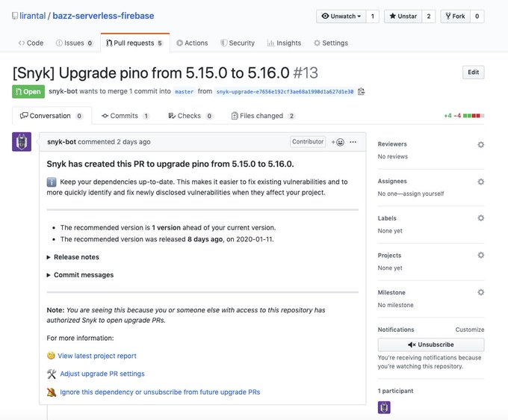The image size is (508, 420).
Task: Unstar the repository
Action: click(403, 16)
